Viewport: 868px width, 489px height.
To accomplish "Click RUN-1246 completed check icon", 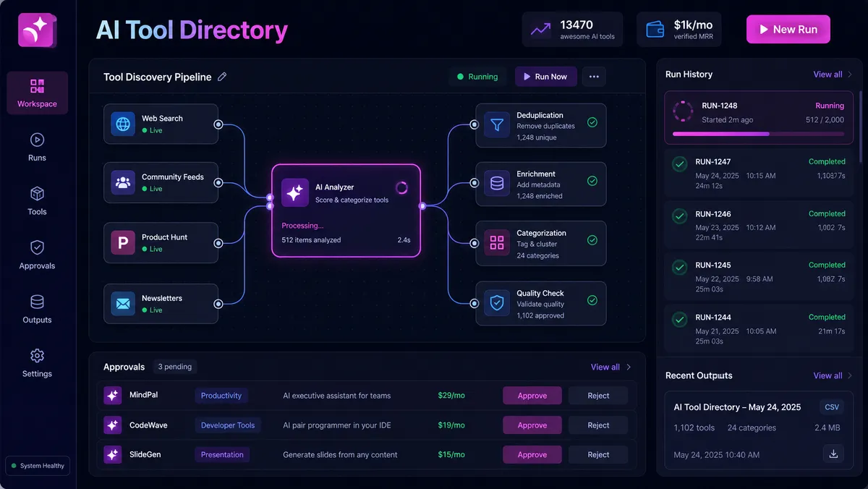I will click(679, 216).
